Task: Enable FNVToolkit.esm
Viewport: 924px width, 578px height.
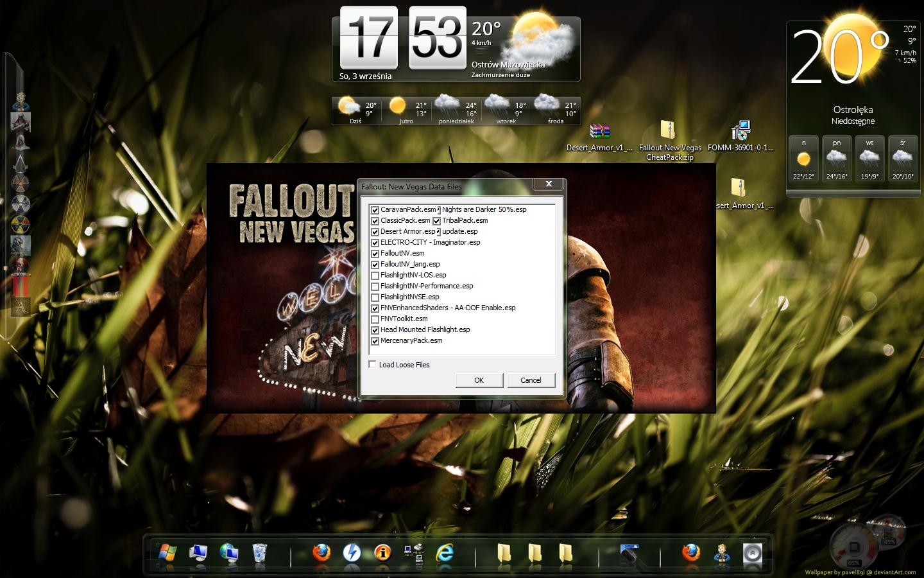Action: [375, 319]
